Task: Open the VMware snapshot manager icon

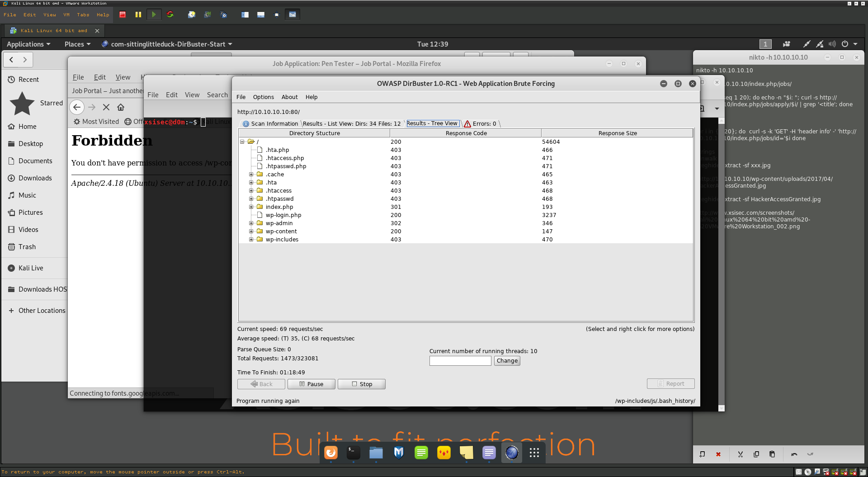Action: [x=223, y=14]
